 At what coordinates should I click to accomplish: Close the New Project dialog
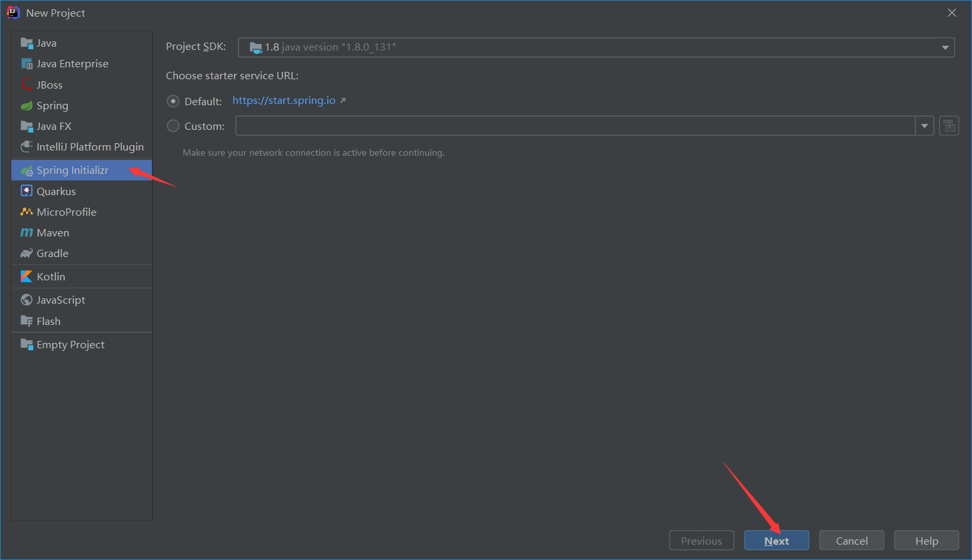[x=952, y=13]
